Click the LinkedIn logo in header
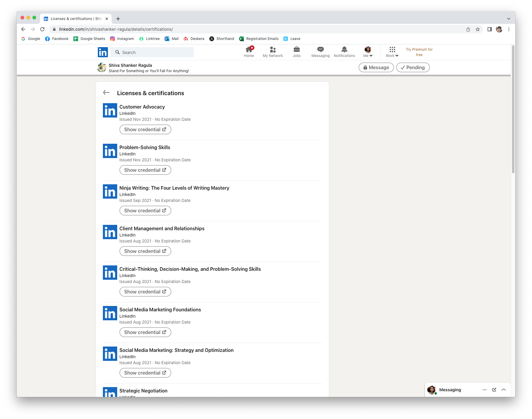The image size is (532, 419). click(x=103, y=52)
